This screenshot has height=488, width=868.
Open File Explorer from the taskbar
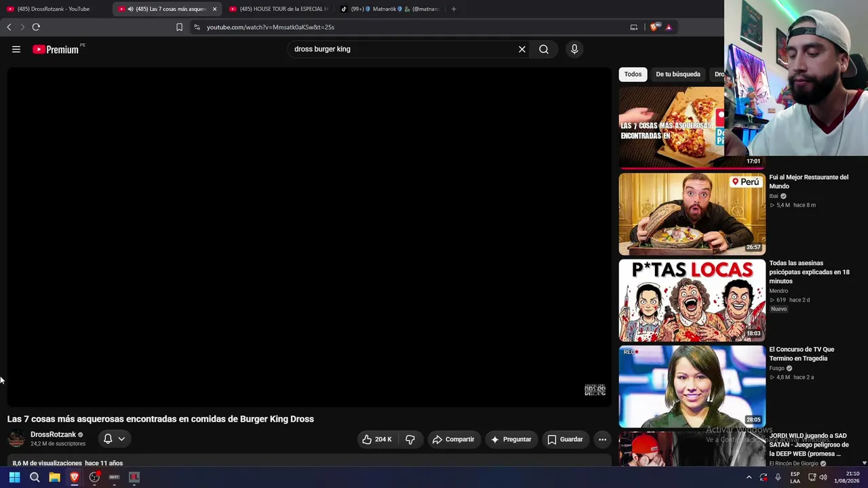[x=54, y=477]
